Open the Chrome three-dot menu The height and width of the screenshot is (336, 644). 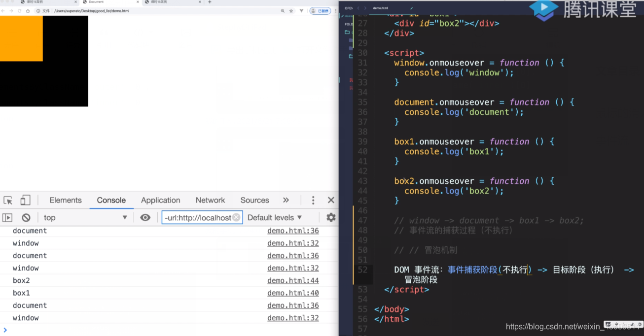[x=335, y=11]
